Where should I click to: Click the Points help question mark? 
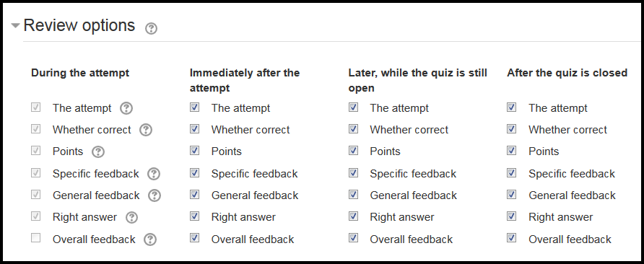click(97, 152)
